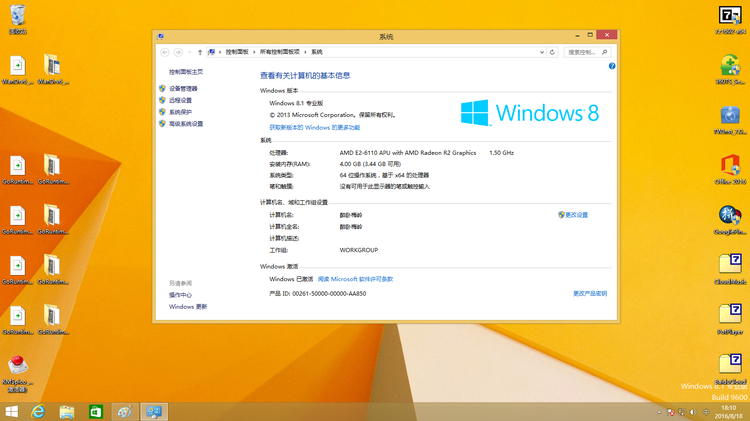Go back using the Back arrow
Image resolution: width=750 pixels, height=421 pixels.
coord(165,52)
